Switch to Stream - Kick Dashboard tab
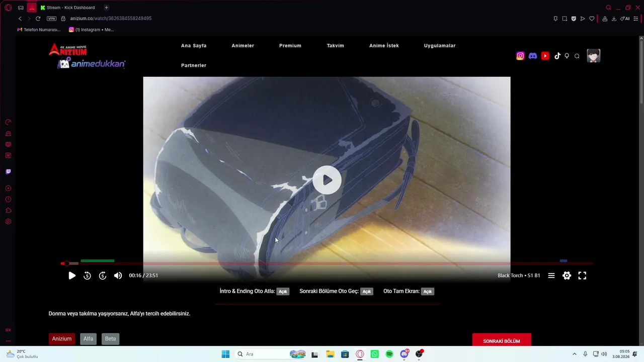Viewport: 644px width, 362px height. tap(68, 8)
